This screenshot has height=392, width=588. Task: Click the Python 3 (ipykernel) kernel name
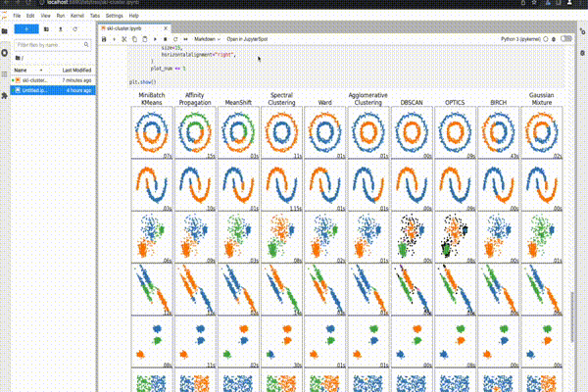[520, 39]
